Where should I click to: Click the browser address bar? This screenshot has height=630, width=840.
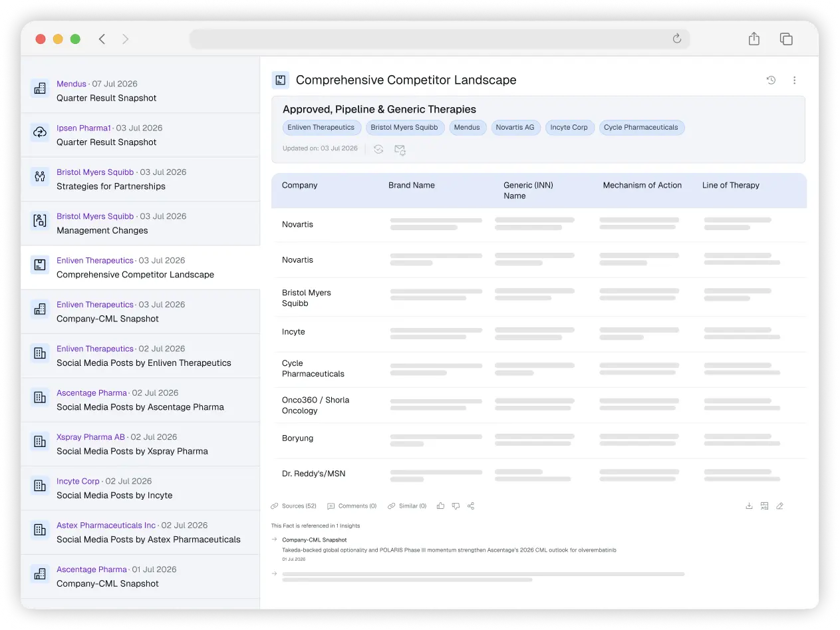[x=440, y=39]
